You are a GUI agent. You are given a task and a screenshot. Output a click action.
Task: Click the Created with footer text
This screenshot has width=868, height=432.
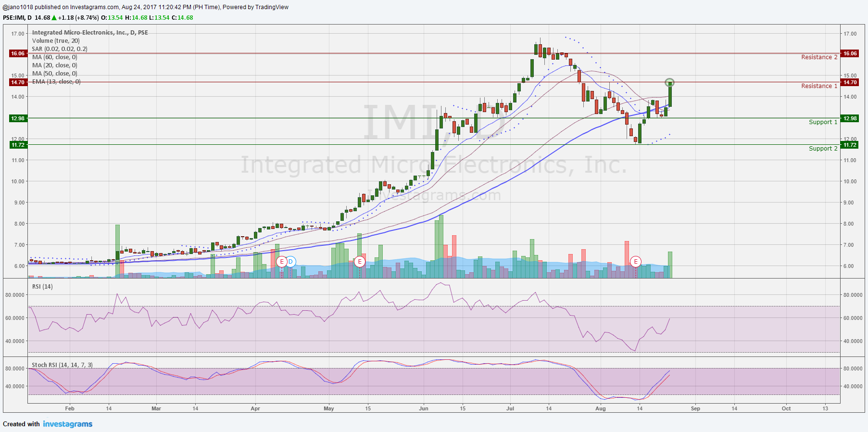pos(21,424)
